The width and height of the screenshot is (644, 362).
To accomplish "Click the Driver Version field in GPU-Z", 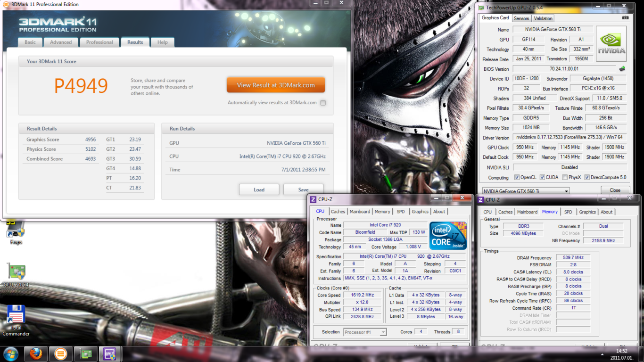I will pyautogui.click(x=570, y=138).
